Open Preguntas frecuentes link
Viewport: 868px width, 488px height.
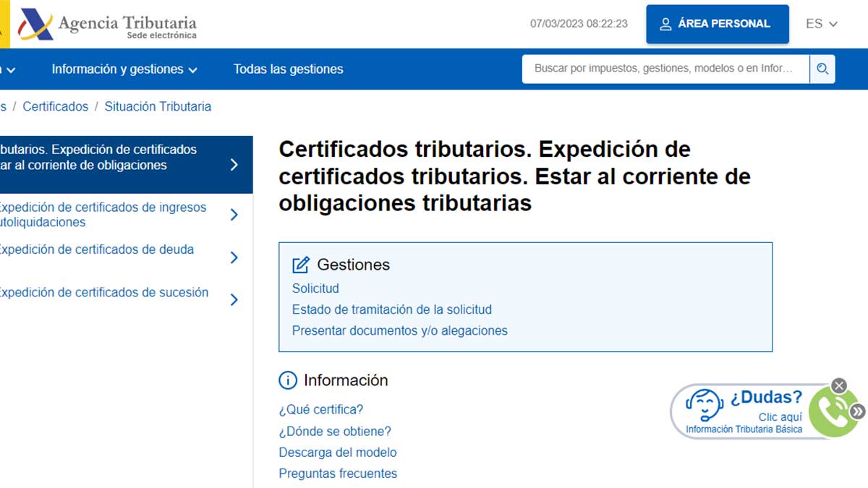[338, 474]
